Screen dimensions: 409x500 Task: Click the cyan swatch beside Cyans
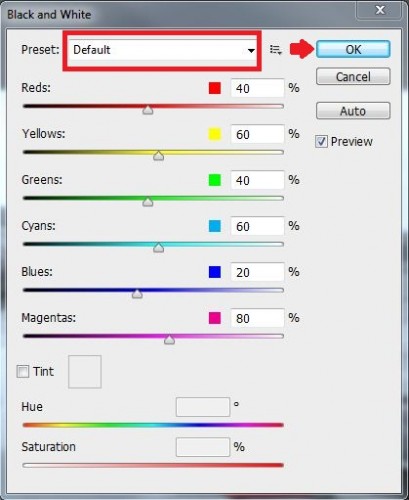pos(215,226)
